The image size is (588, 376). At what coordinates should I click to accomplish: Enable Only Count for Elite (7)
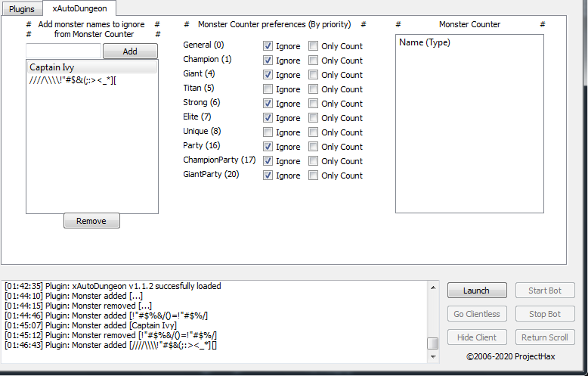314,118
